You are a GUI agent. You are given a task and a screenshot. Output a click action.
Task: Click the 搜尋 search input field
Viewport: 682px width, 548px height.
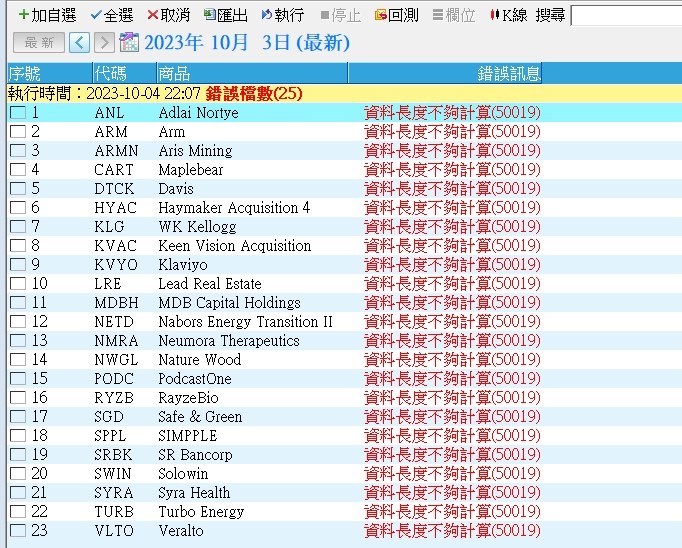click(625, 15)
